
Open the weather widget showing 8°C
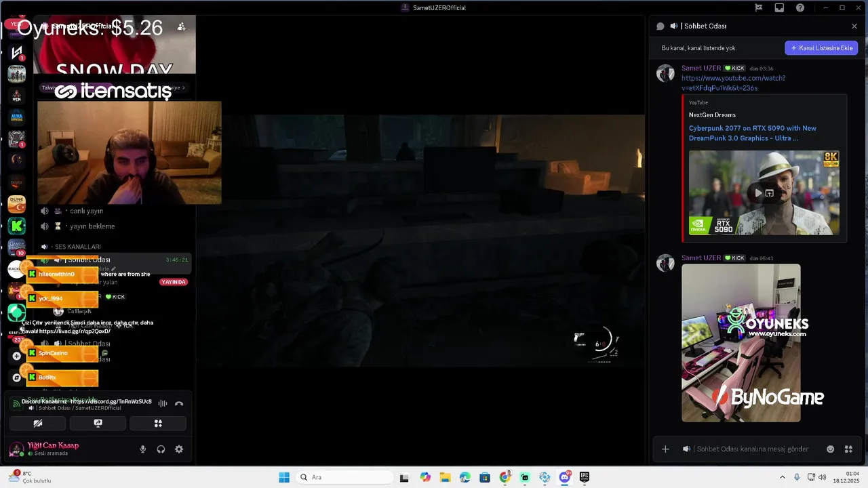31,477
